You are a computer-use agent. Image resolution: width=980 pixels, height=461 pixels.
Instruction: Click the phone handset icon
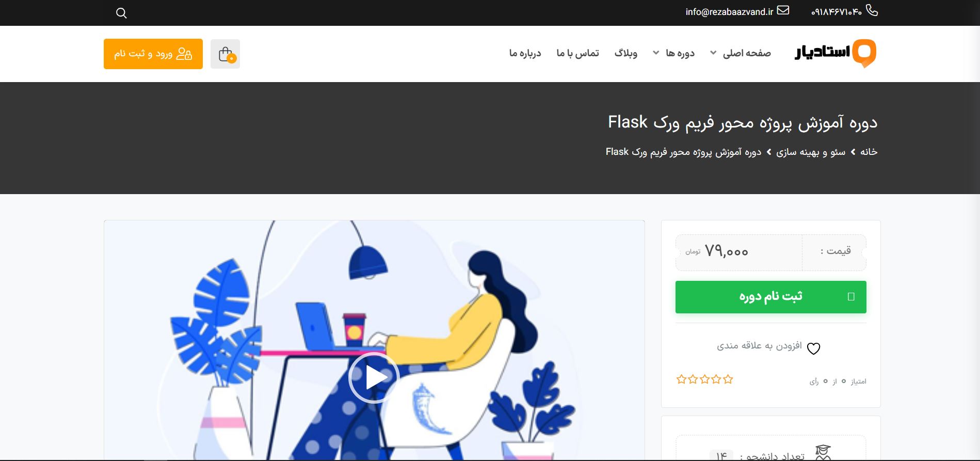(872, 10)
